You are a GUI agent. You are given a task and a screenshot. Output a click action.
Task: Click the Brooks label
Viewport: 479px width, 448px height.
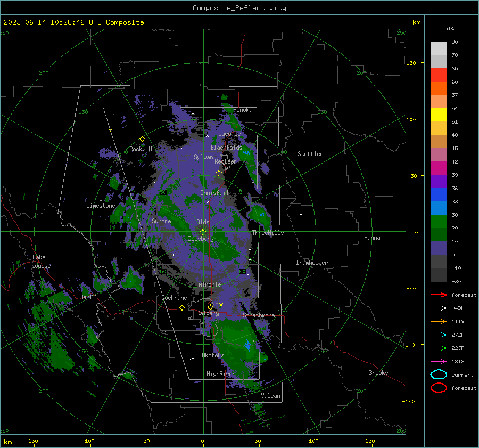click(x=378, y=373)
